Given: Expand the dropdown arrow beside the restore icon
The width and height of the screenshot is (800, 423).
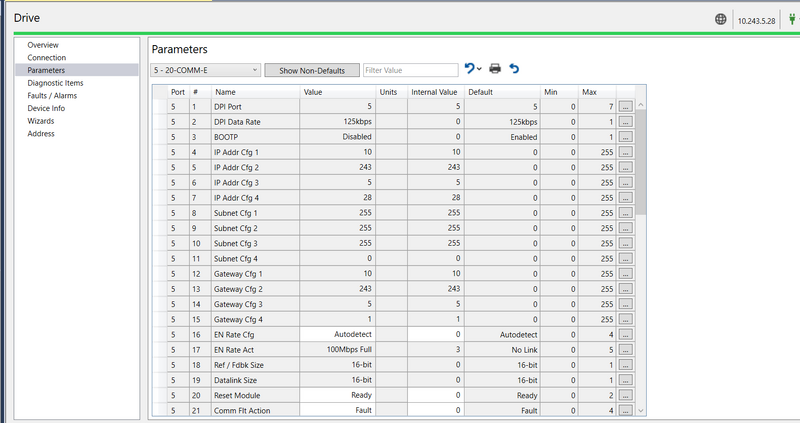Looking at the screenshot, I should coord(480,70).
